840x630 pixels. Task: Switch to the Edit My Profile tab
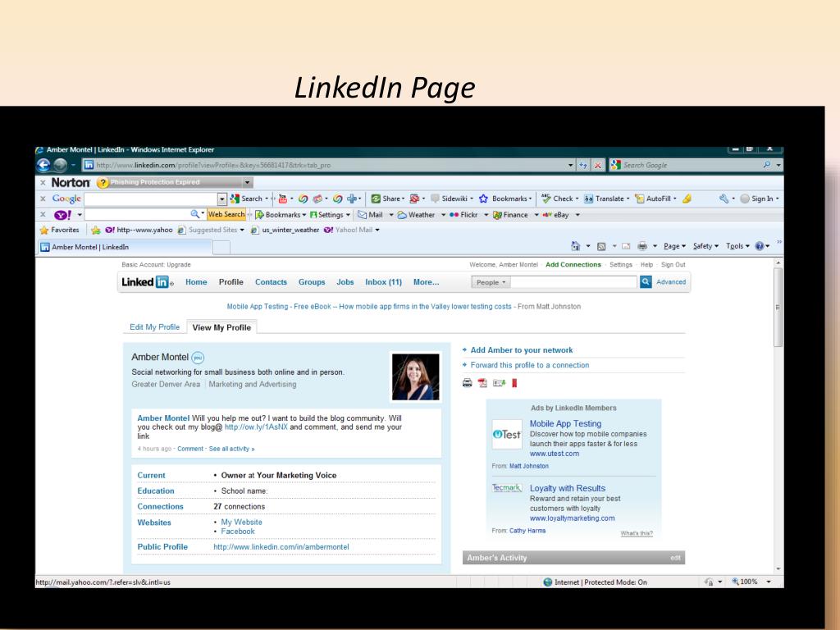[155, 326]
